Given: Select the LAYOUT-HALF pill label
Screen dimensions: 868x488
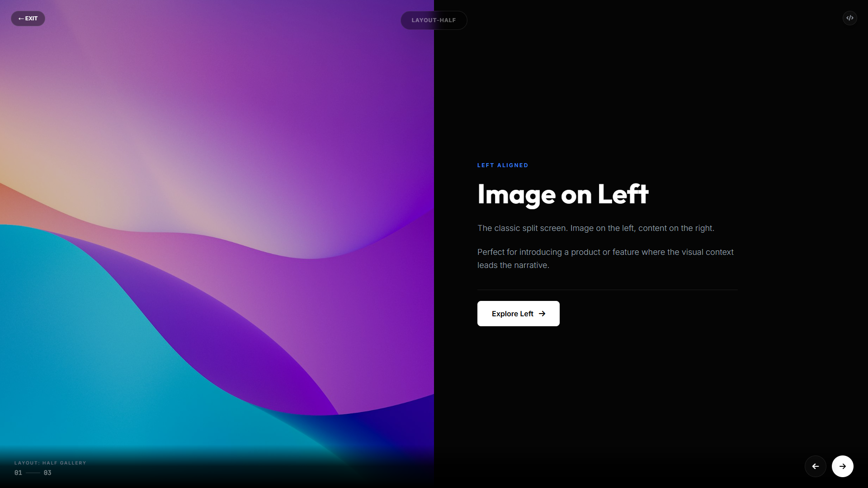Looking at the screenshot, I should click(433, 20).
